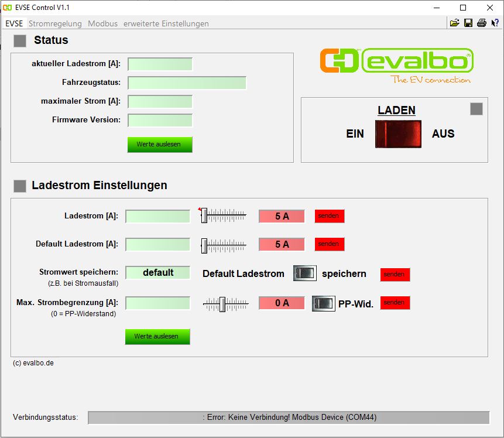This screenshot has height=438, width=504.
Task: Click the Ladestrom [A] green value field
Action: 157,216
